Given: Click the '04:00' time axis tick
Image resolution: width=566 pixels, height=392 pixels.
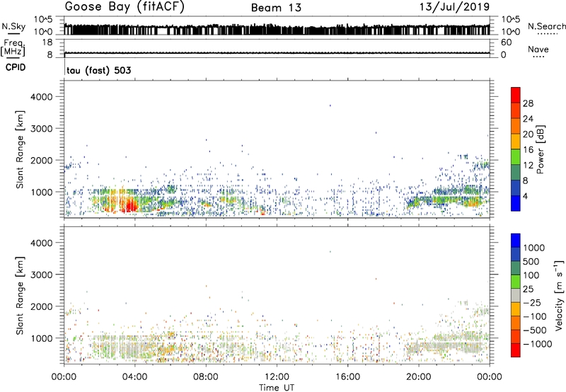Looking at the screenshot, I should coord(134,377).
